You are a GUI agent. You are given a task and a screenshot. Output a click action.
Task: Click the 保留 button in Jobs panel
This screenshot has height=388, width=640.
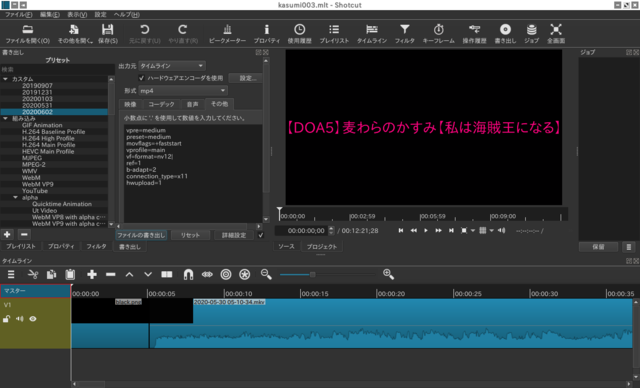tap(598, 247)
